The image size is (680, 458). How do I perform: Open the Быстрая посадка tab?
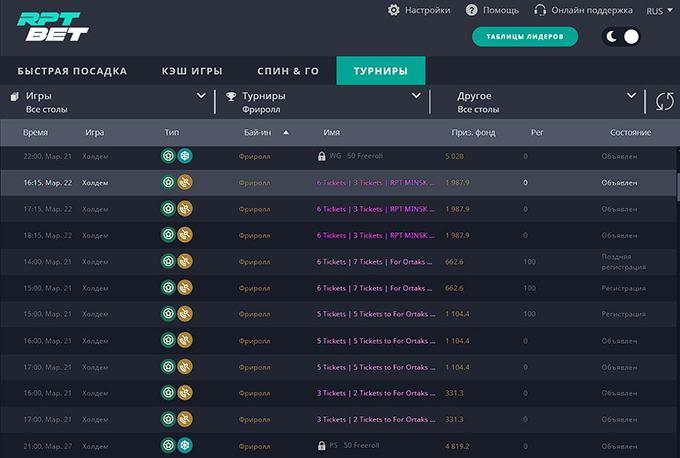pos(72,71)
